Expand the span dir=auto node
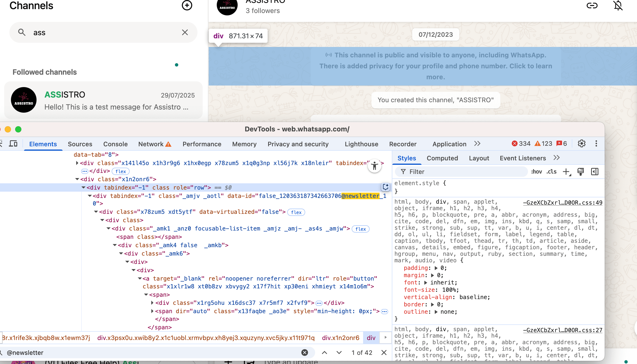 pyautogui.click(x=152, y=311)
